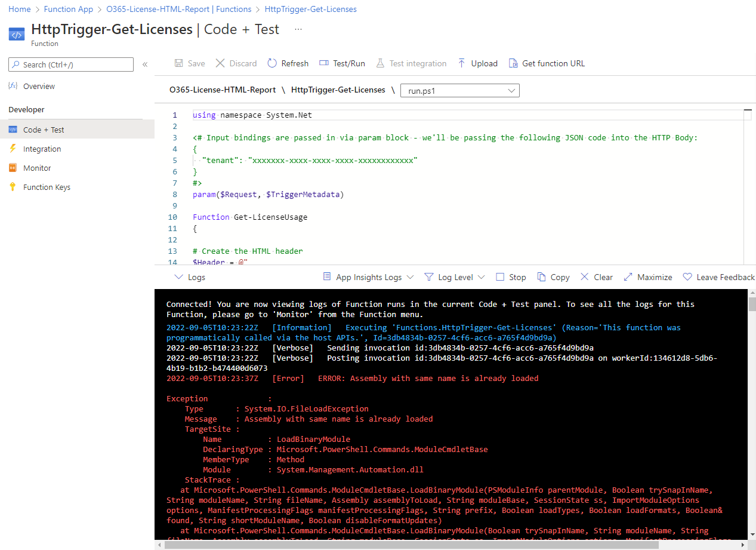The width and height of the screenshot is (756, 550).
Task: Collapse the Logs panel chevron
Action: click(178, 277)
